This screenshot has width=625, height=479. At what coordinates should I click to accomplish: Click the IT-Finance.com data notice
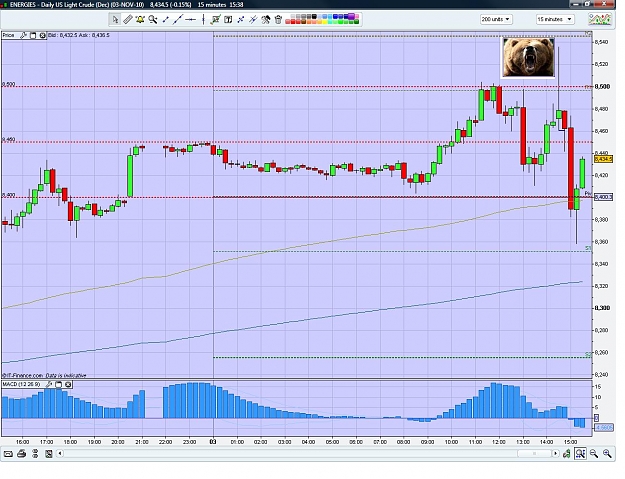44,375
